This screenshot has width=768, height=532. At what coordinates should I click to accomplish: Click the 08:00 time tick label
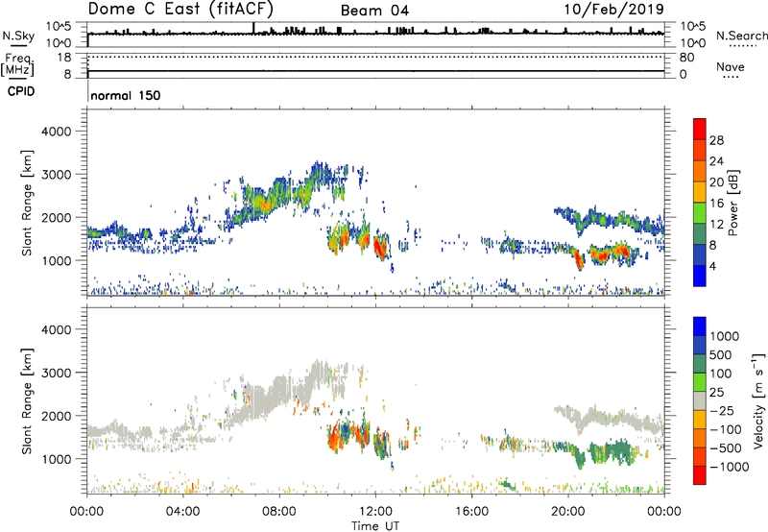click(x=279, y=512)
